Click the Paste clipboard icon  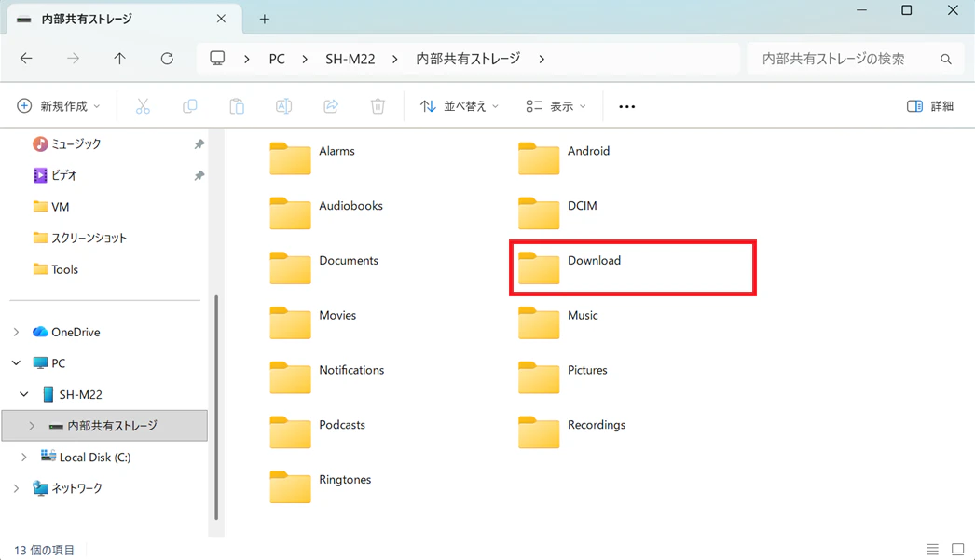237,106
